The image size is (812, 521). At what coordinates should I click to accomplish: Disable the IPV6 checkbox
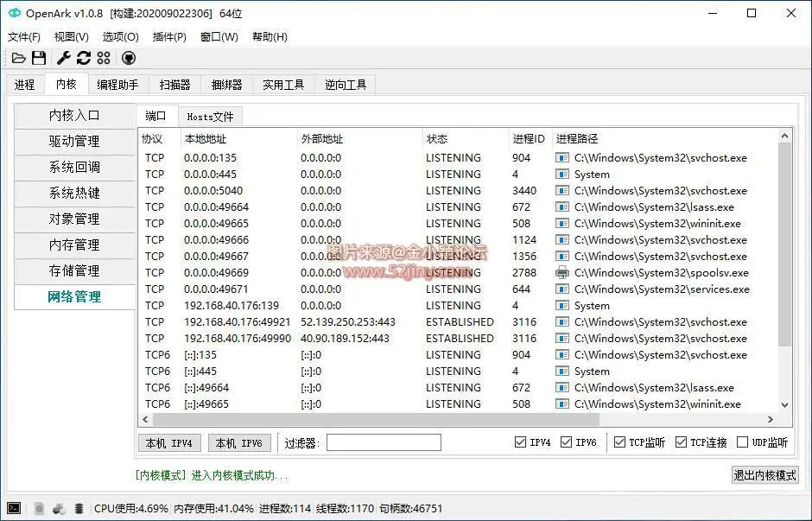click(x=566, y=442)
